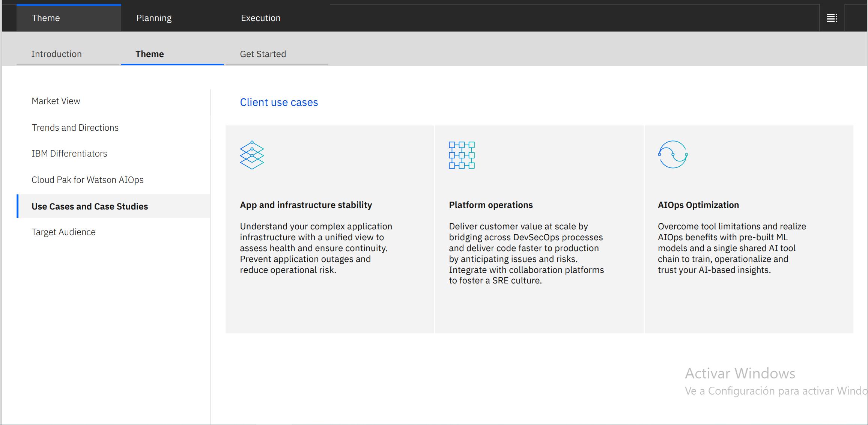Go to Market View in sidebar
Screen dimensions: 868x425
[x=56, y=101]
